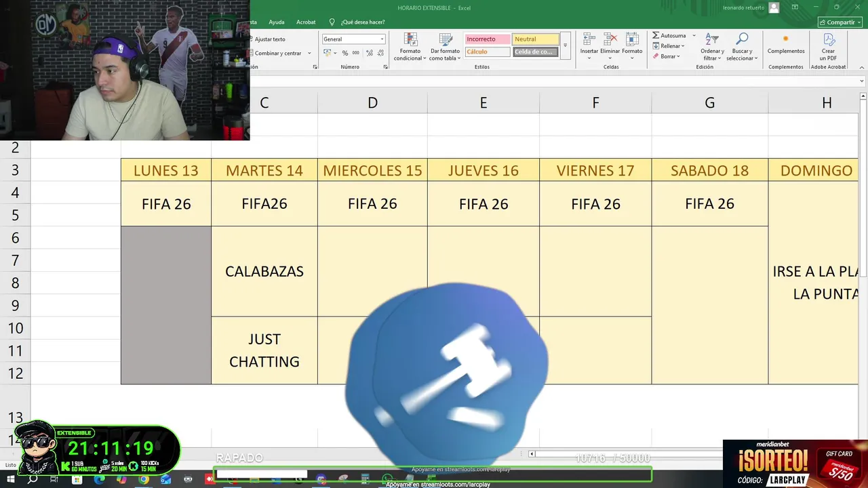This screenshot has height=488, width=868.
Task: Open the Windows Start menu
Action: [10, 479]
